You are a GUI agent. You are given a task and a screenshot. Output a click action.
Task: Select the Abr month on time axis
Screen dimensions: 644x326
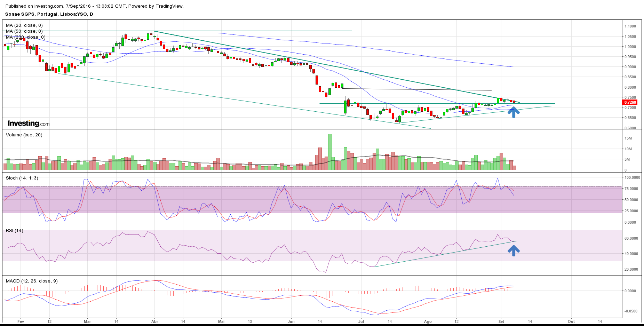tap(154, 321)
